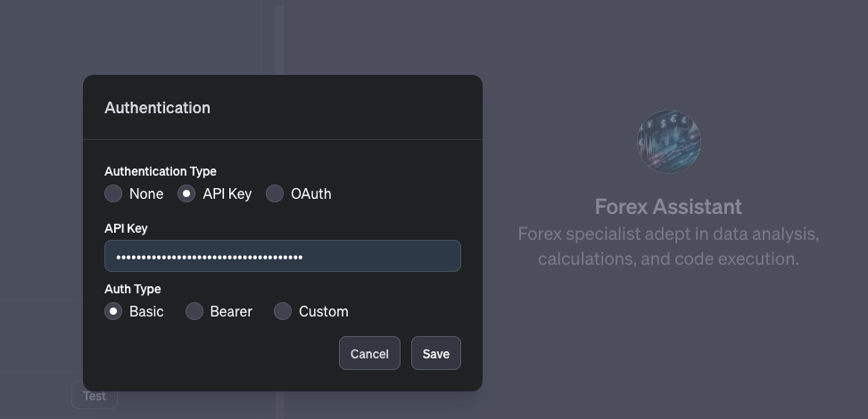Focus the masked API Key input field

coord(282,256)
